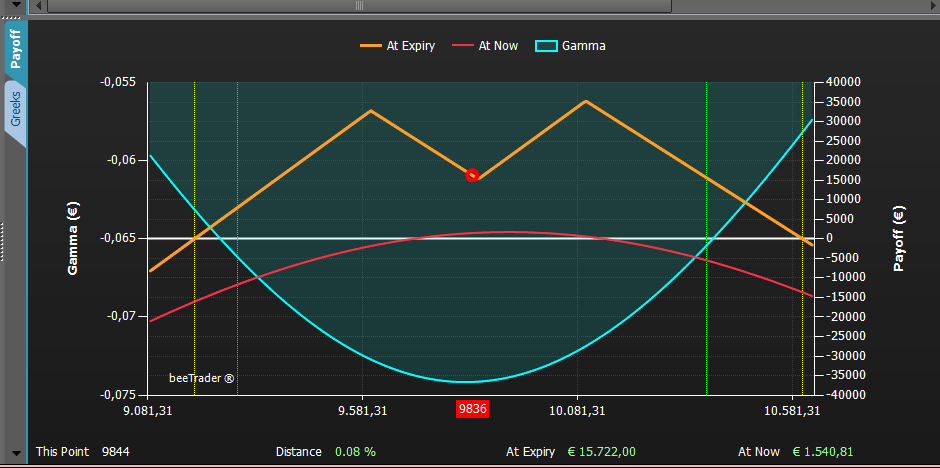Expand options with bottom-left down arrow
This screenshot has width=940, height=468.
tap(16, 453)
